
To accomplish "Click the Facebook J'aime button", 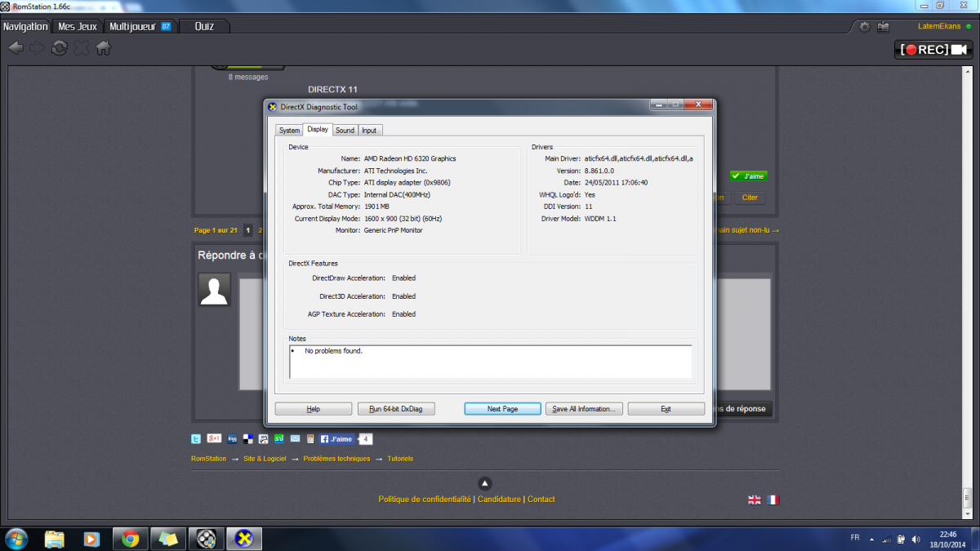I will click(x=337, y=439).
